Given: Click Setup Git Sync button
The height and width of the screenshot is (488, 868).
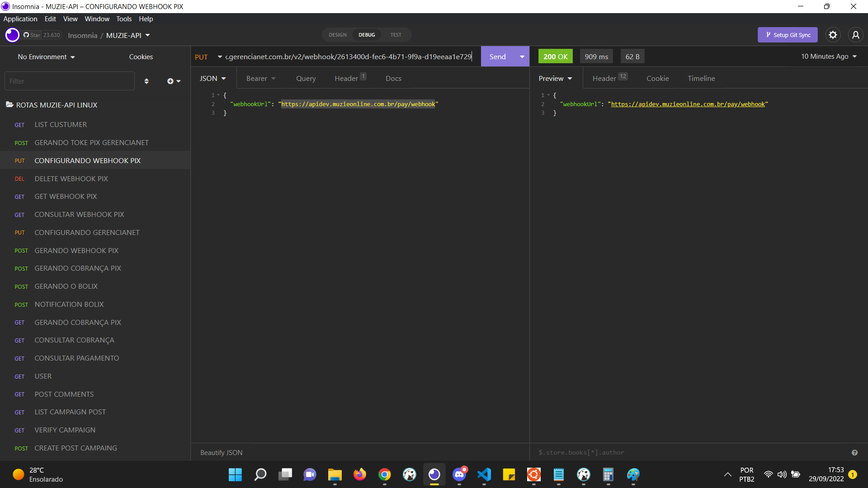Looking at the screenshot, I should 788,35.
